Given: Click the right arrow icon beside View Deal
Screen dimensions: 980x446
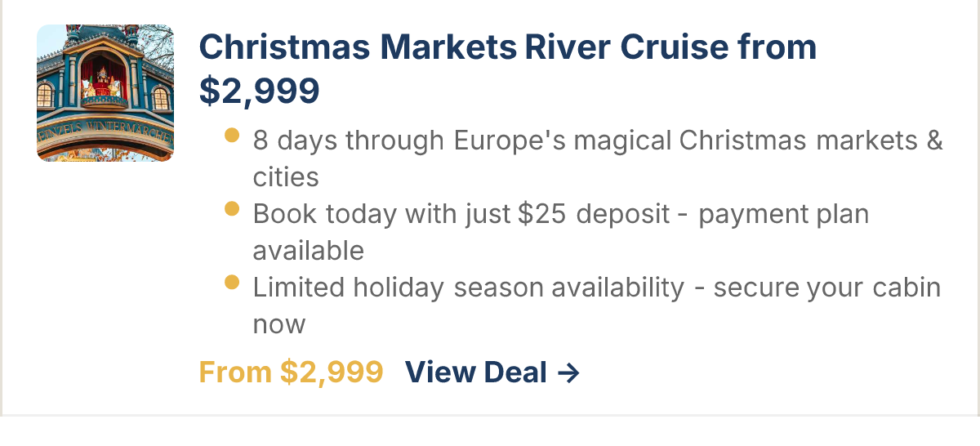Looking at the screenshot, I should tap(568, 372).
